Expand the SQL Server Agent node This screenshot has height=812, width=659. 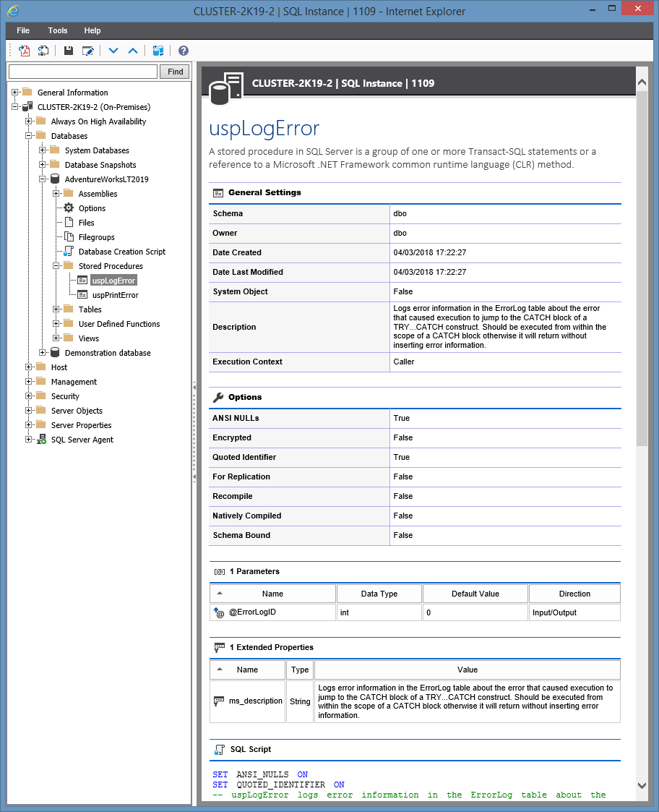pos(29,440)
